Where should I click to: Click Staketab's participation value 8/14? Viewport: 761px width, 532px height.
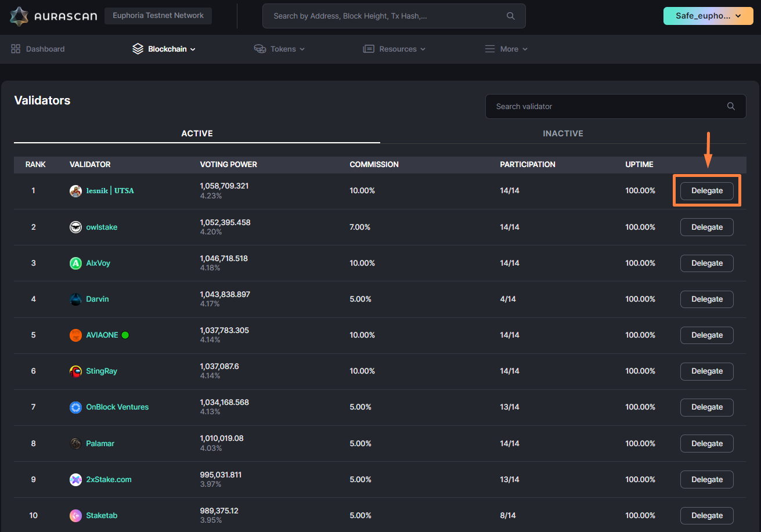pyautogui.click(x=508, y=516)
